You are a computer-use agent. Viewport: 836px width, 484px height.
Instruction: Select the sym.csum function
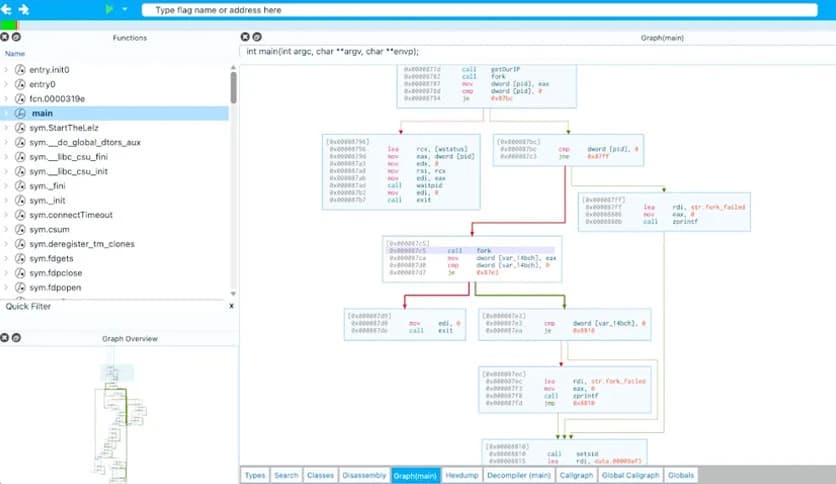(50, 229)
